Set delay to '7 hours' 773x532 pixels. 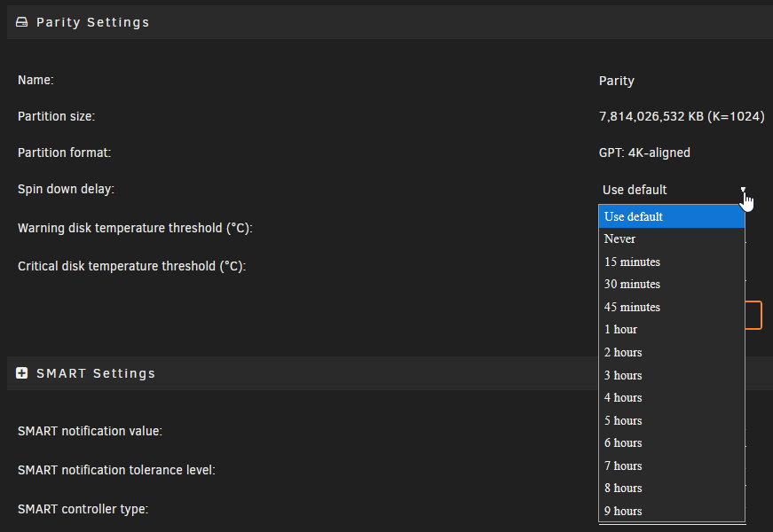672,465
